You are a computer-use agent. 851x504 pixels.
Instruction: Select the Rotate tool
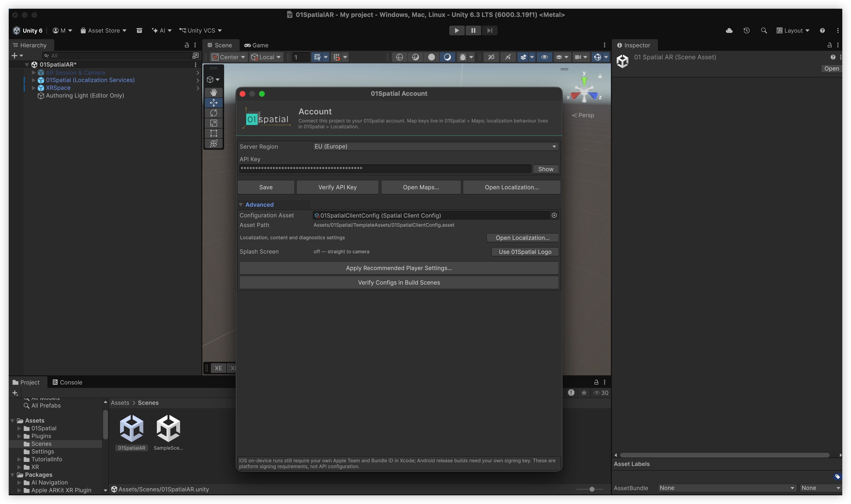213,113
